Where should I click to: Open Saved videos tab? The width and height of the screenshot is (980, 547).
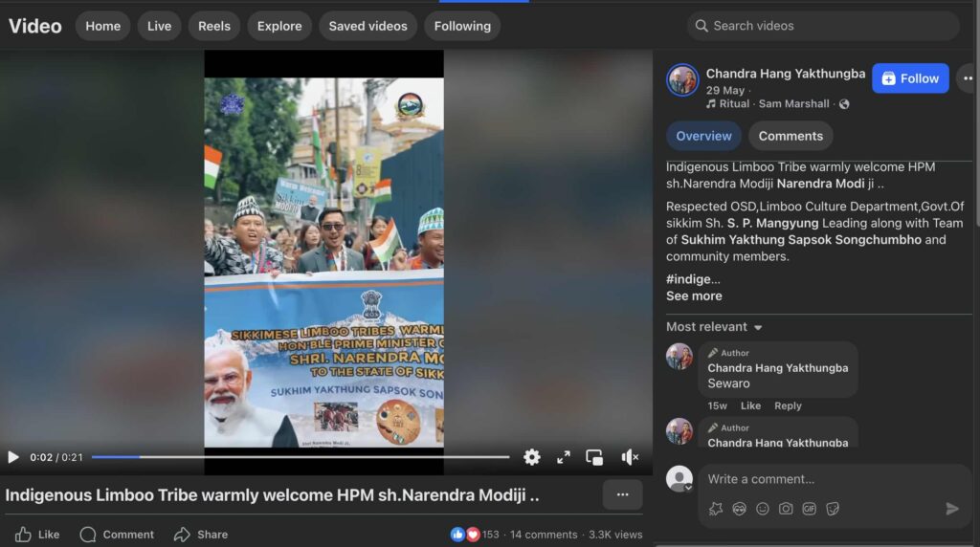368,26
